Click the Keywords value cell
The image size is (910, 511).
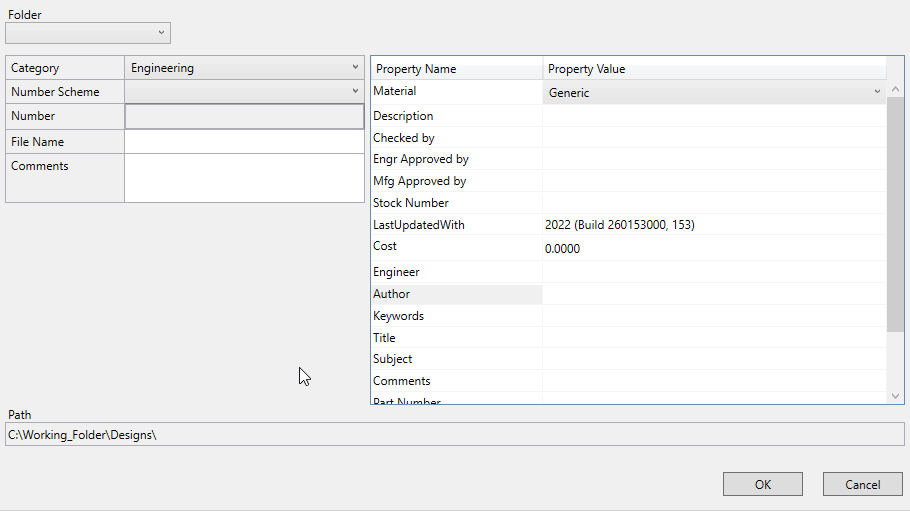(714, 316)
